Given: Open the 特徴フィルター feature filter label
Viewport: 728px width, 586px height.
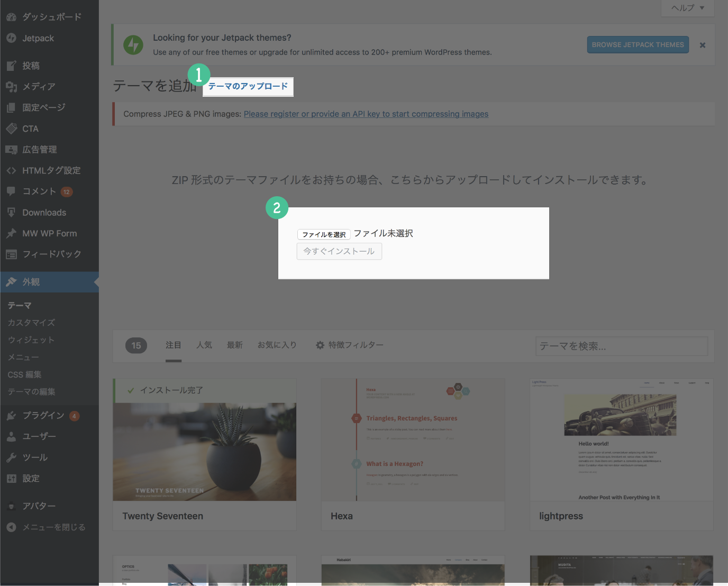Looking at the screenshot, I should coord(356,345).
